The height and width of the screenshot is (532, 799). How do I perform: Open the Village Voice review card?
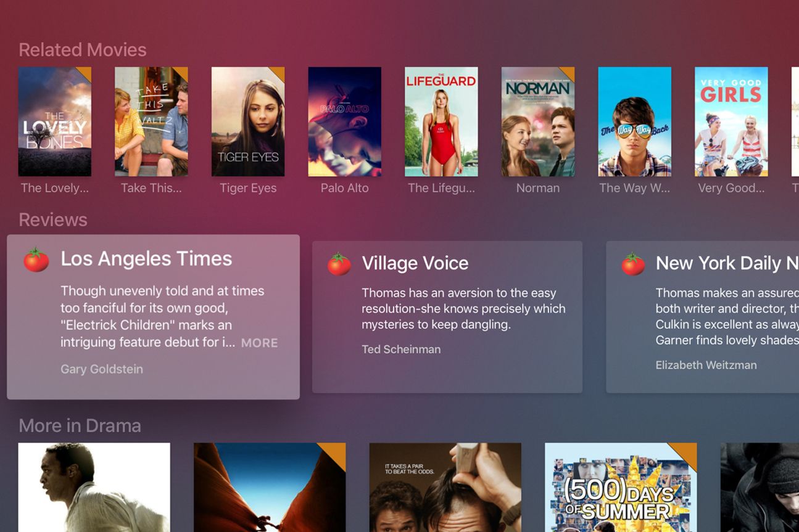[447, 317]
